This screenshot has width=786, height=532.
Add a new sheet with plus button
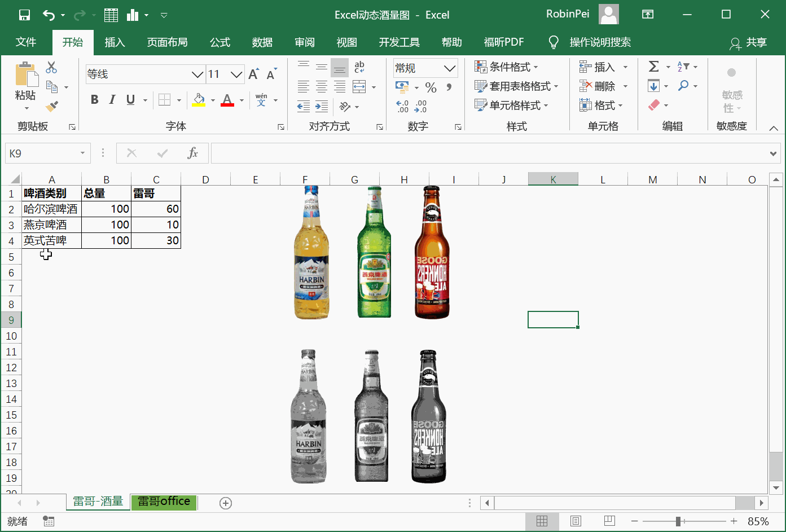click(226, 503)
